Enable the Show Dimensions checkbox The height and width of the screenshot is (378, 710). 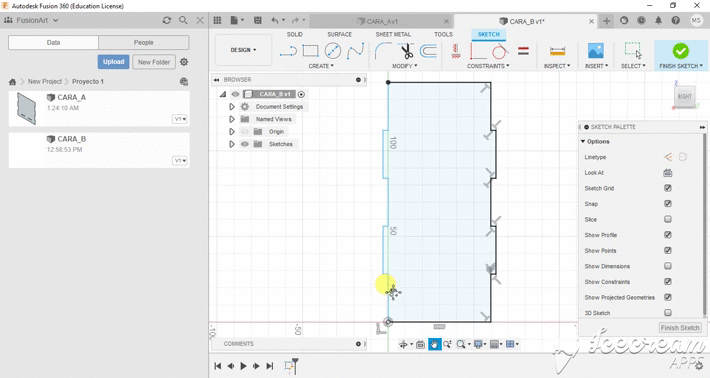click(x=668, y=266)
